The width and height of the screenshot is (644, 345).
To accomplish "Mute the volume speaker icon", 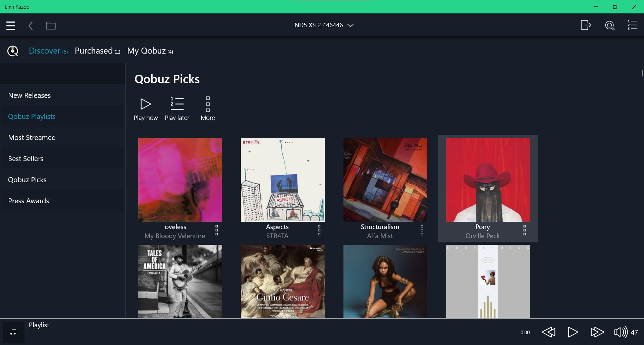I will pos(621,332).
